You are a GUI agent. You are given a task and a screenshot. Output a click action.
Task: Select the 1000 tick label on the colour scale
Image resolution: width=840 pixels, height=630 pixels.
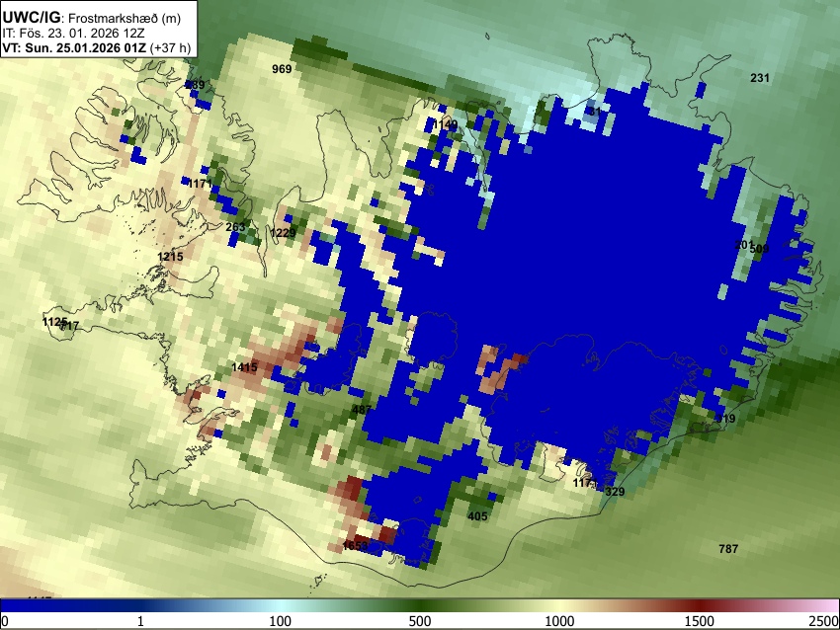(x=559, y=621)
